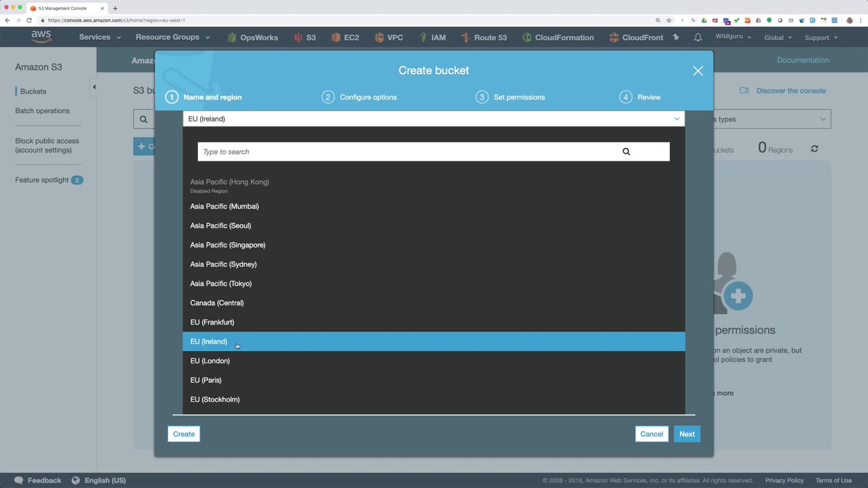The image size is (868, 488).
Task: Open the CloudFormation service shortcut
Action: 557,37
